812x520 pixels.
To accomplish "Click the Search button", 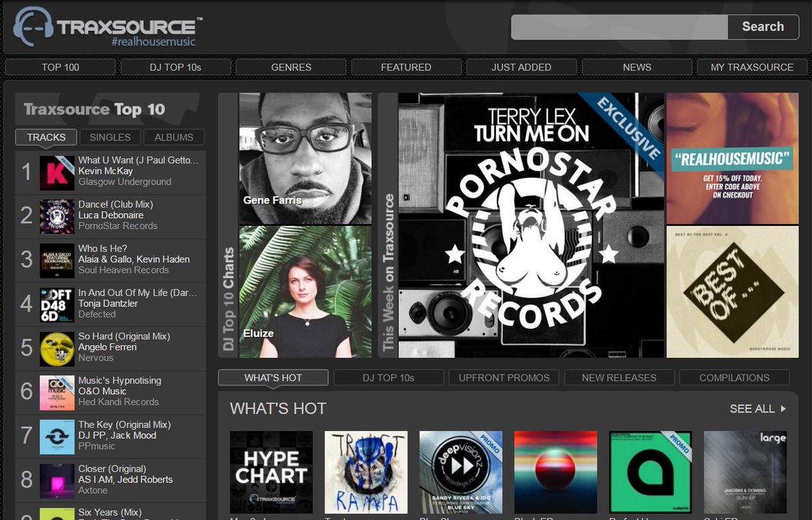I will click(x=763, y=27).
